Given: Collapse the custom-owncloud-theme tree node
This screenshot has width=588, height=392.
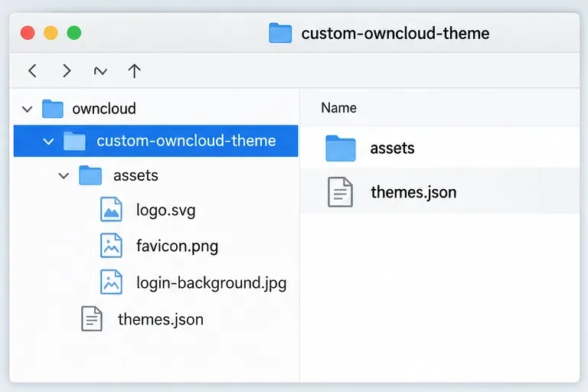Looking at the screenshot, I should [48, 142].
